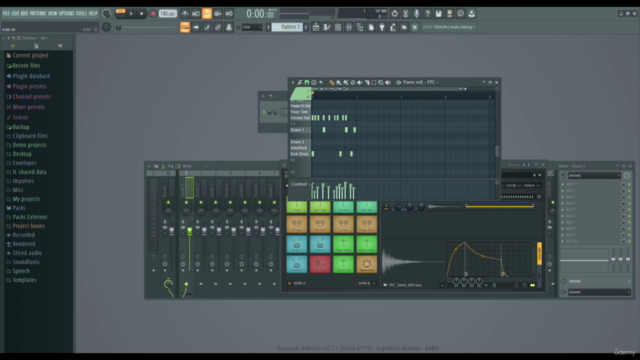Open piano roll wrench tools menu

click(300, 82)
